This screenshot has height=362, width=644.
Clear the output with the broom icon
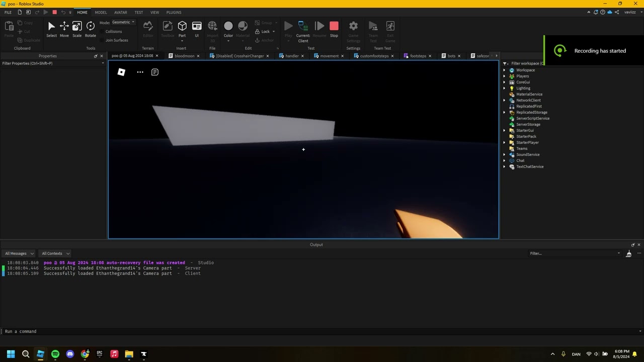[x=628, y=254]
